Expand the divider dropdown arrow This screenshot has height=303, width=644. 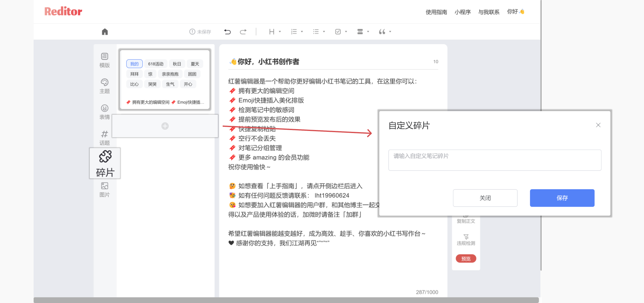pos(368,32)
